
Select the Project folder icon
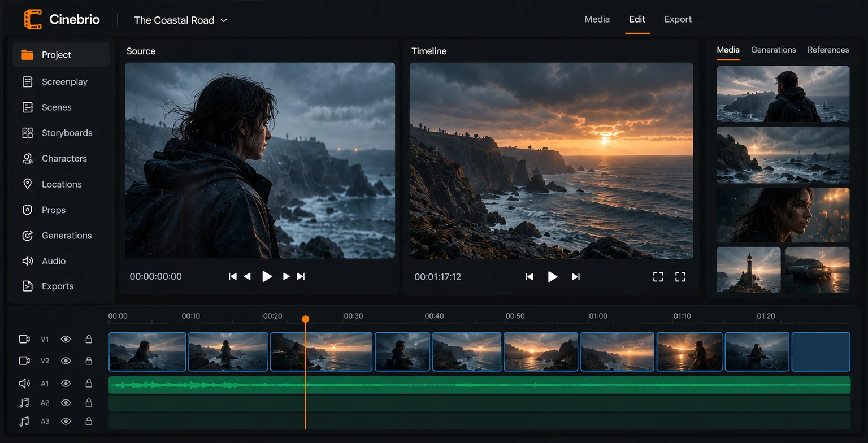27,55
